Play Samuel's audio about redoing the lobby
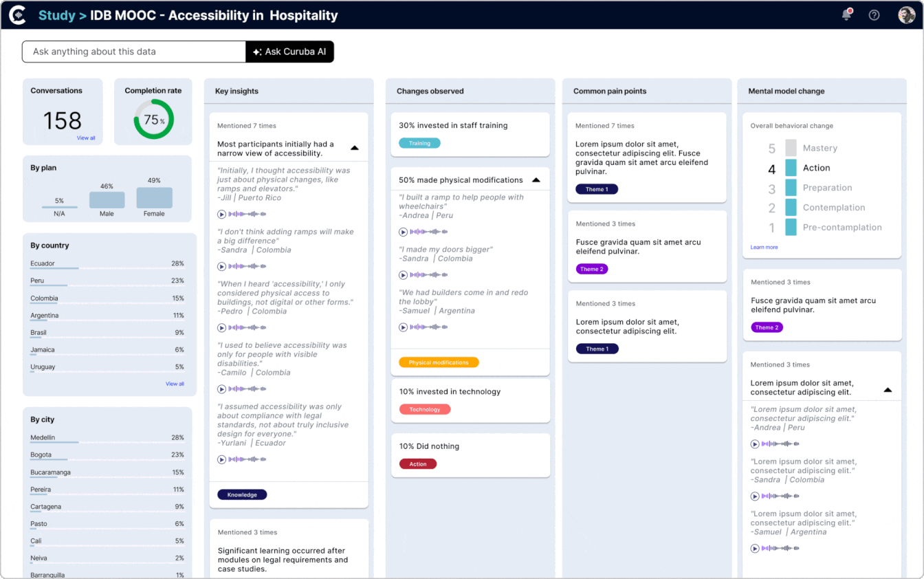924x579 pixels. (404, 327)
